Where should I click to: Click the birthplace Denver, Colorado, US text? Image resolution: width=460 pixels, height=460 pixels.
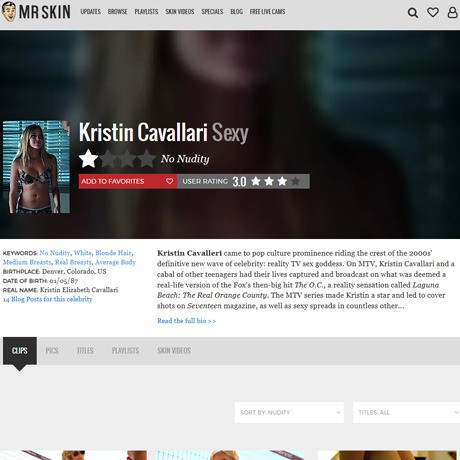point(74,271)
